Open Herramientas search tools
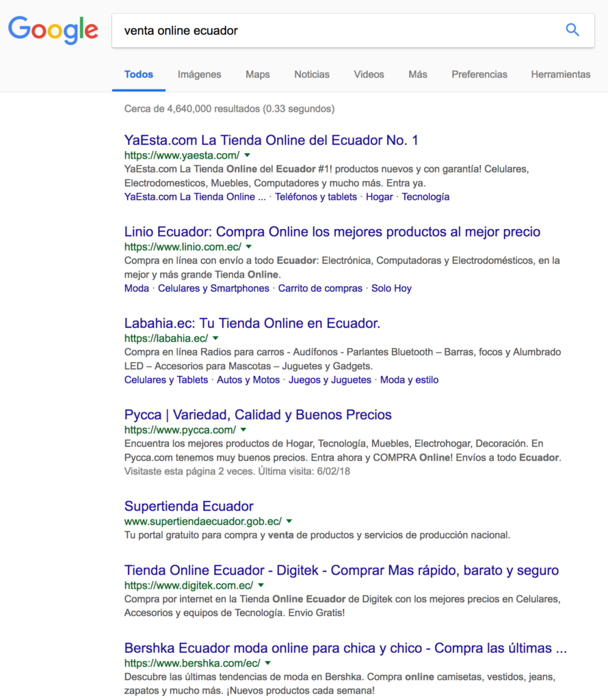The width and height of the screenshot is (608, 700). click(561, 75)
